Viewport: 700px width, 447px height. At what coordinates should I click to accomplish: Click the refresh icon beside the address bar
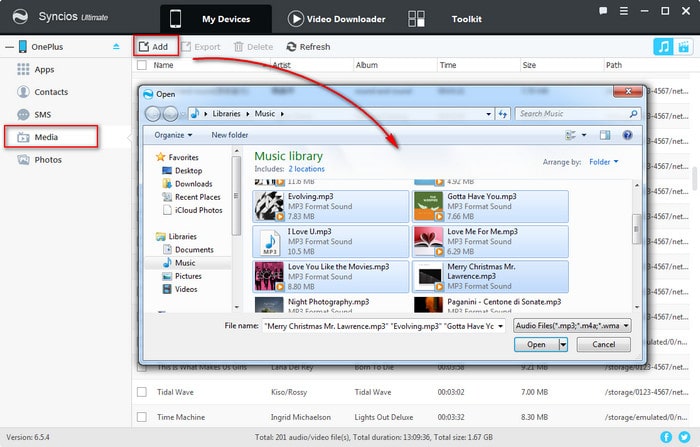coord(503,114)
